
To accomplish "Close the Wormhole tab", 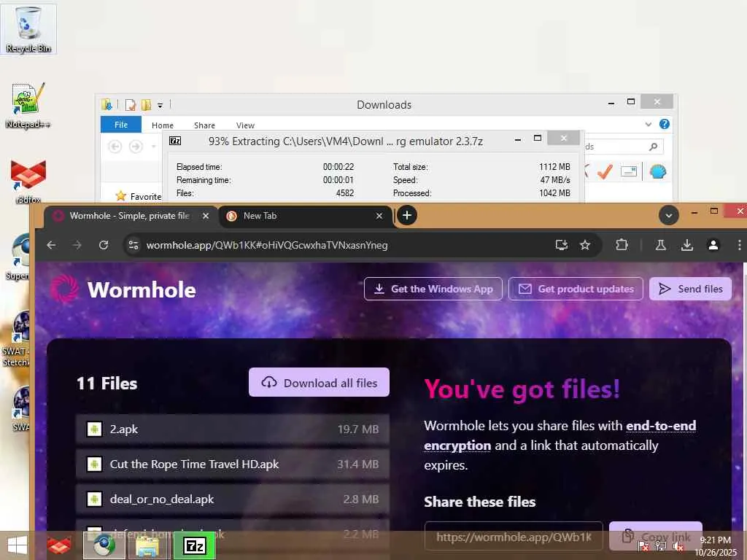I will coord(205,216).
